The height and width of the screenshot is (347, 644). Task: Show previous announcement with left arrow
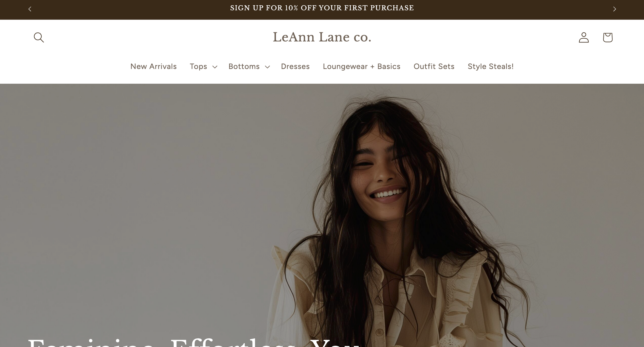[x=30, y=9]
